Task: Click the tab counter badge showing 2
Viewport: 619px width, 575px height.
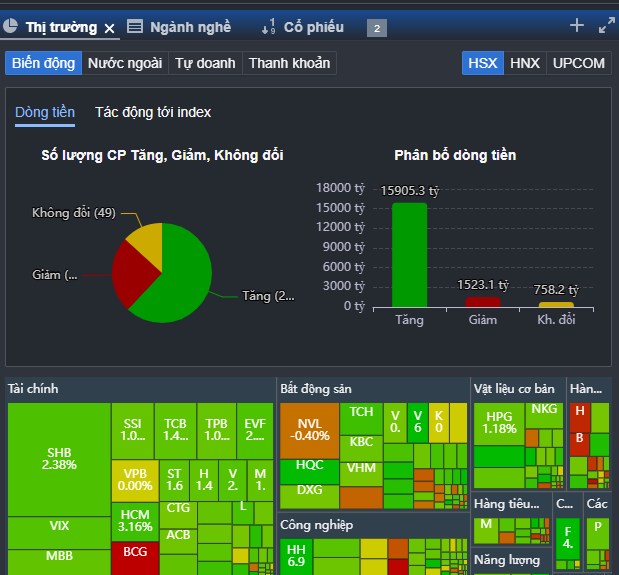Action: pyautogui.click(x=377, y=28)
